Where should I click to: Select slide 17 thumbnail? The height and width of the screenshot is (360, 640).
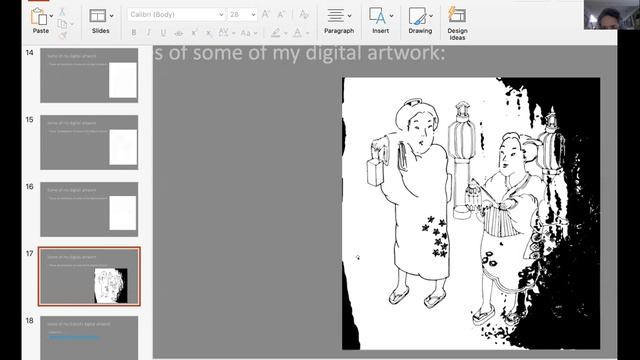(89, 276)
